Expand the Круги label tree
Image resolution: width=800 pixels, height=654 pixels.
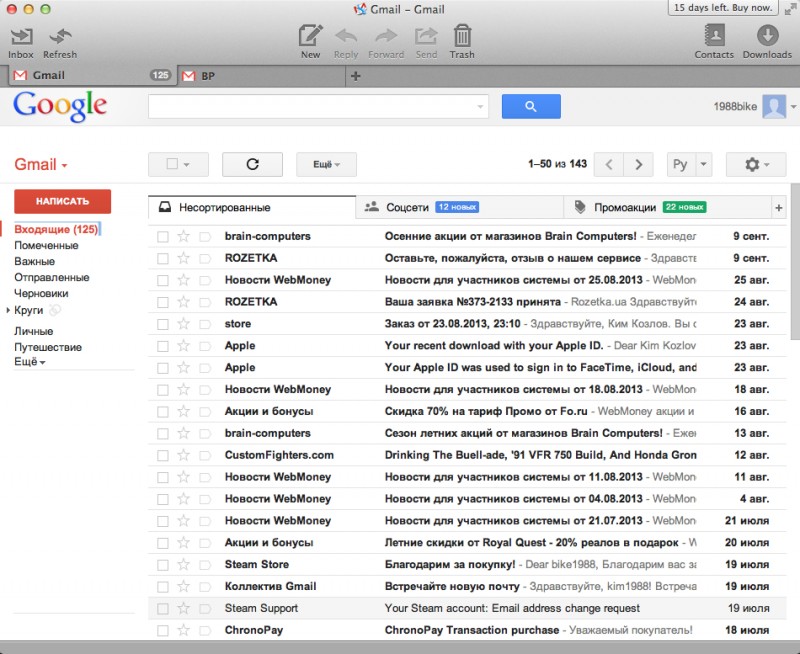(8, 310)
